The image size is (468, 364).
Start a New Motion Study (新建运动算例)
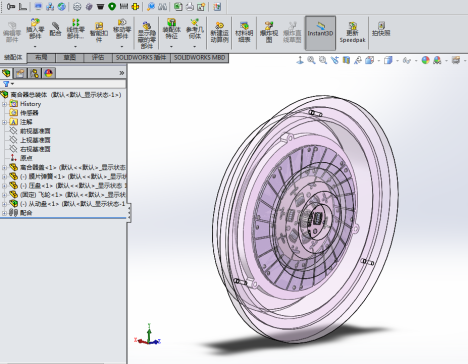[219, 32]
